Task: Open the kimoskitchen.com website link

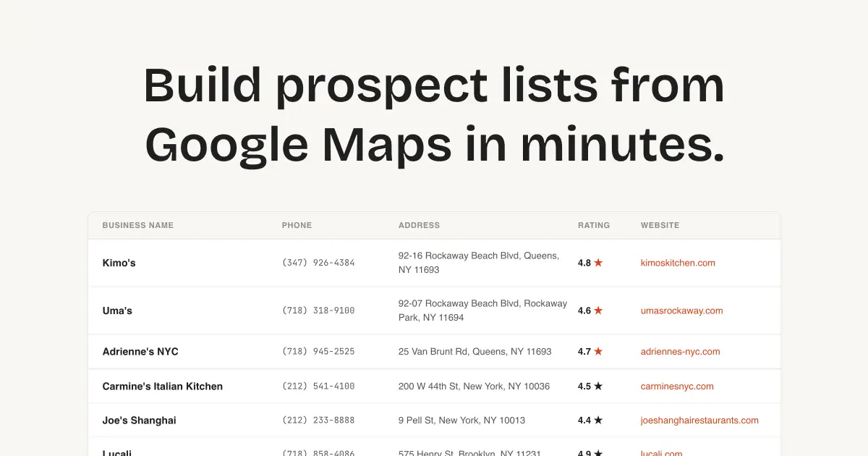Action: point(678,263)
